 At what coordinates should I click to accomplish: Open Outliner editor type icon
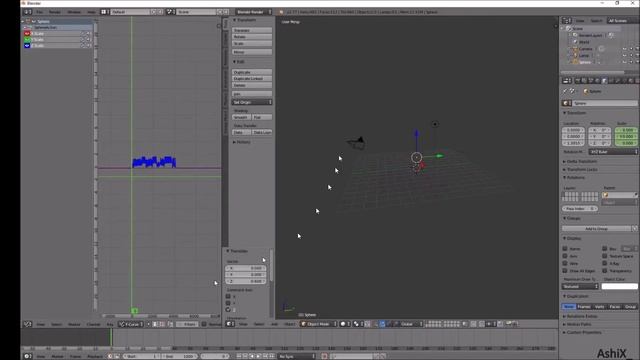click(x=567, y=20)
